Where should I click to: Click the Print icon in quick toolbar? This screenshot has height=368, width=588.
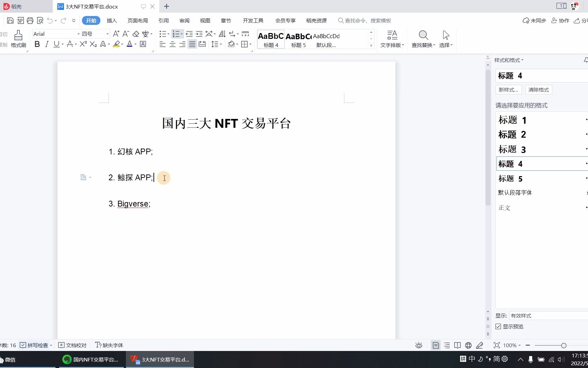point(30,20)
